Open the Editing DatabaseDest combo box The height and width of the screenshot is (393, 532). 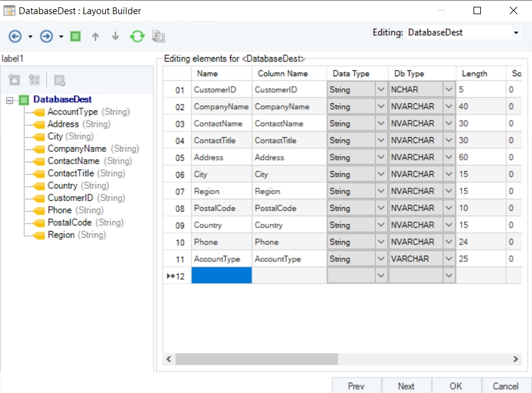pos(515,33)
